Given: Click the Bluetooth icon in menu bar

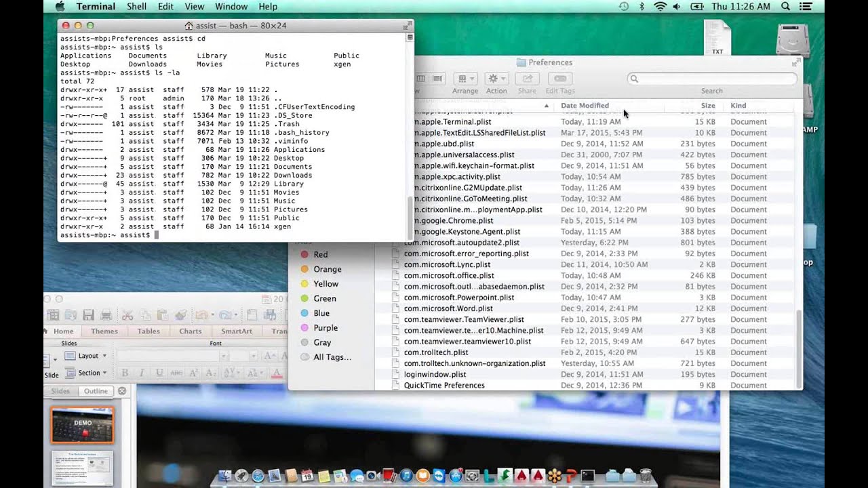Looking at the screenshot, I should click(x=642, y=6).
